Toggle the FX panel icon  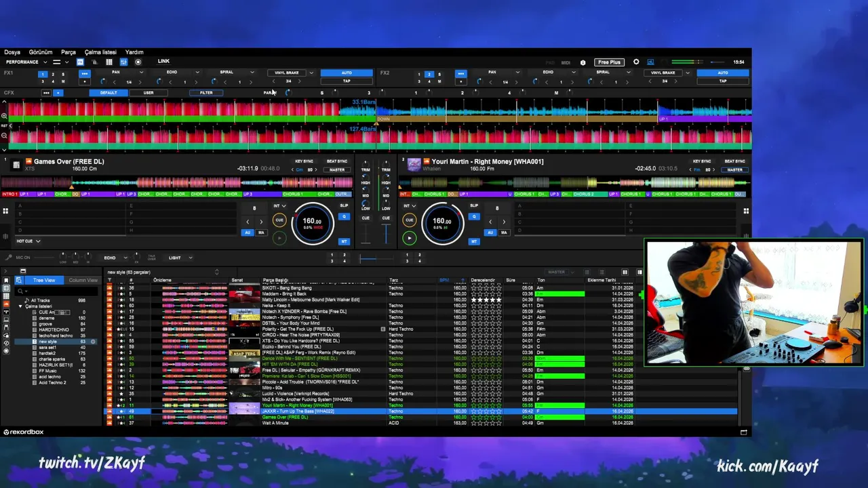click(80, 62)
